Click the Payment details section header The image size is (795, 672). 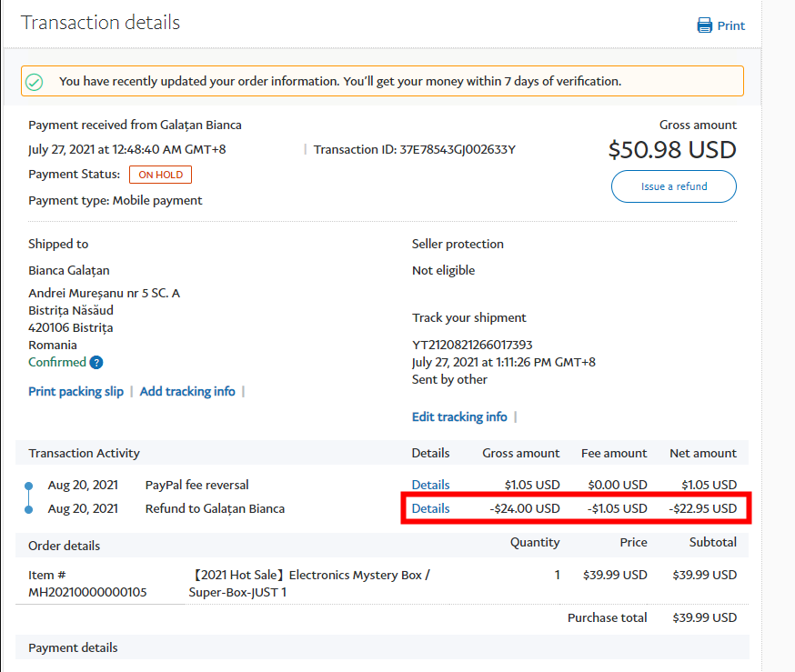(73, 647)
